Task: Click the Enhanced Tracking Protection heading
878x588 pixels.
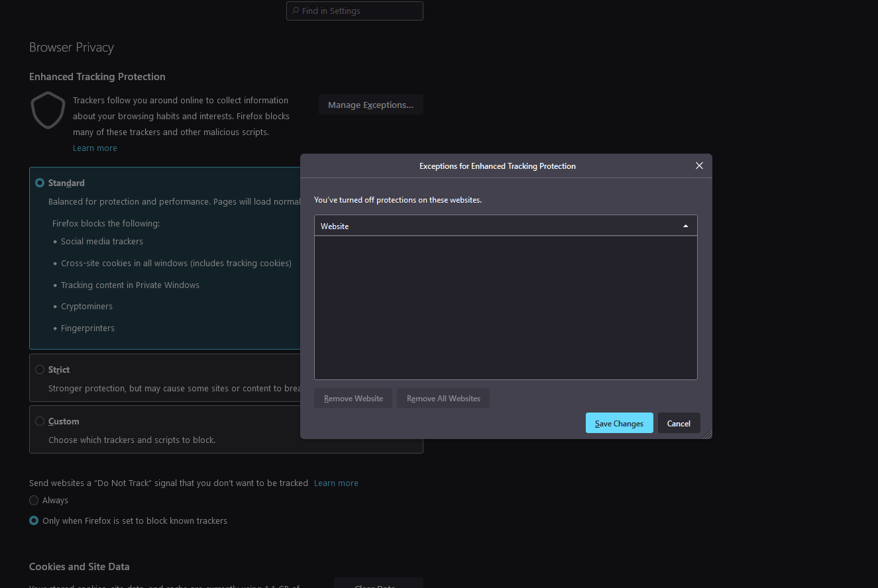Action: (97, 76)
